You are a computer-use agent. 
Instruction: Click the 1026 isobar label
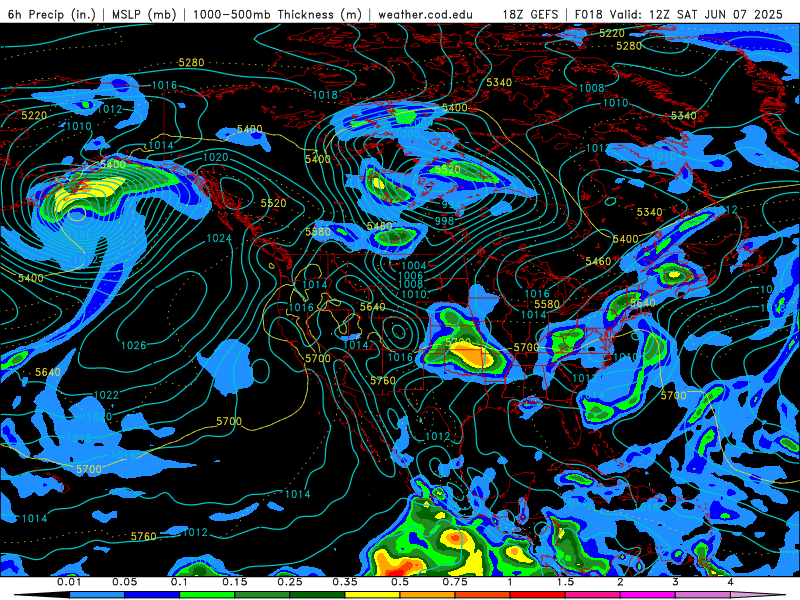134,345
